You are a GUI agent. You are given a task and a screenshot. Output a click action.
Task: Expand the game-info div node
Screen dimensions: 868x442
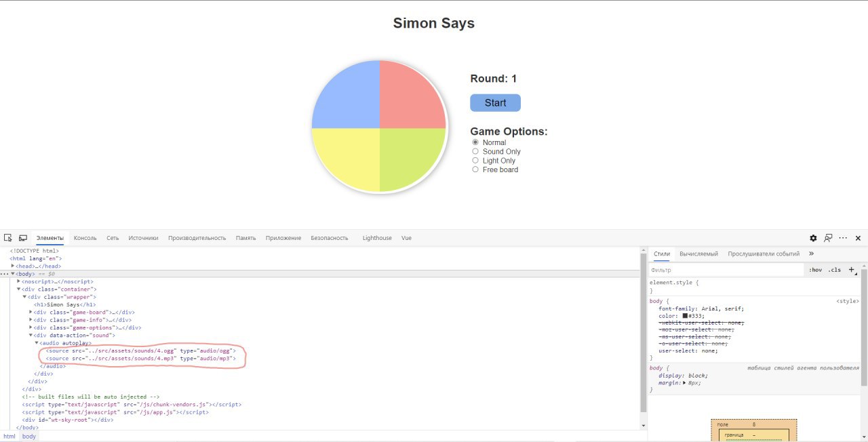31,320
